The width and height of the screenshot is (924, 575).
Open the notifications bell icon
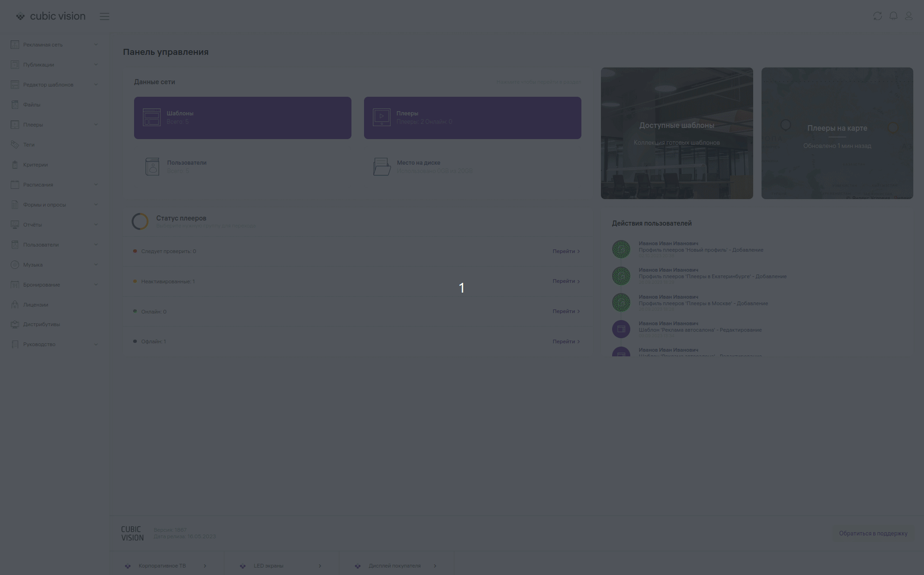[893, 16]
